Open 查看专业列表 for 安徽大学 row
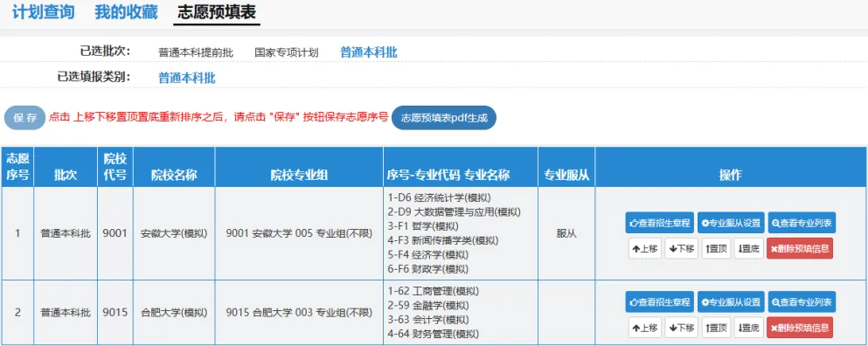The width and height of the screenshot is (868, 346). pyautogui.click(x=802, y=223)
